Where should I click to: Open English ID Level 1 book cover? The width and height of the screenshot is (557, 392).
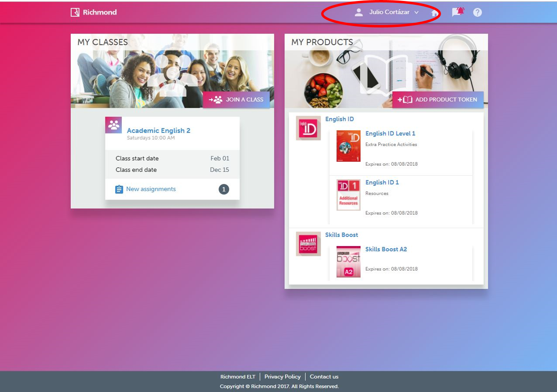point(349,146)
